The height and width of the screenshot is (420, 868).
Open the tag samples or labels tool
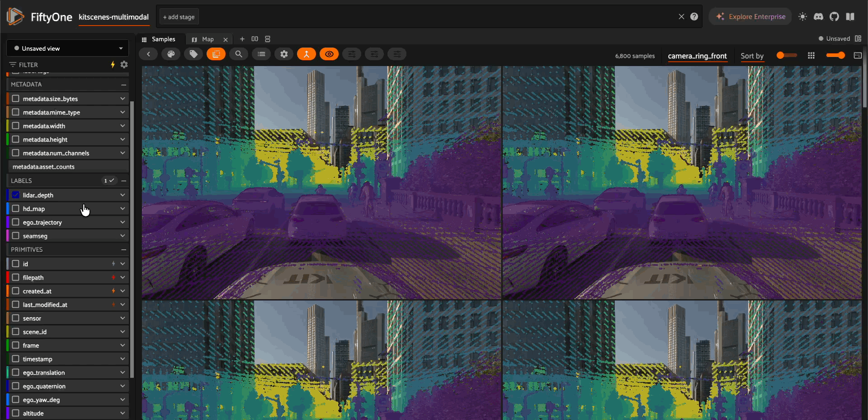click(x=193, y=54)
